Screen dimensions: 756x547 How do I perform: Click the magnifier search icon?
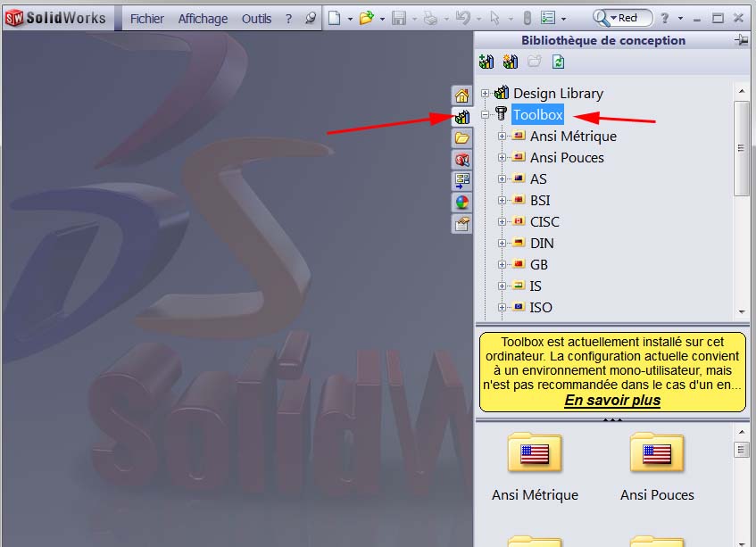click(601, 18)
